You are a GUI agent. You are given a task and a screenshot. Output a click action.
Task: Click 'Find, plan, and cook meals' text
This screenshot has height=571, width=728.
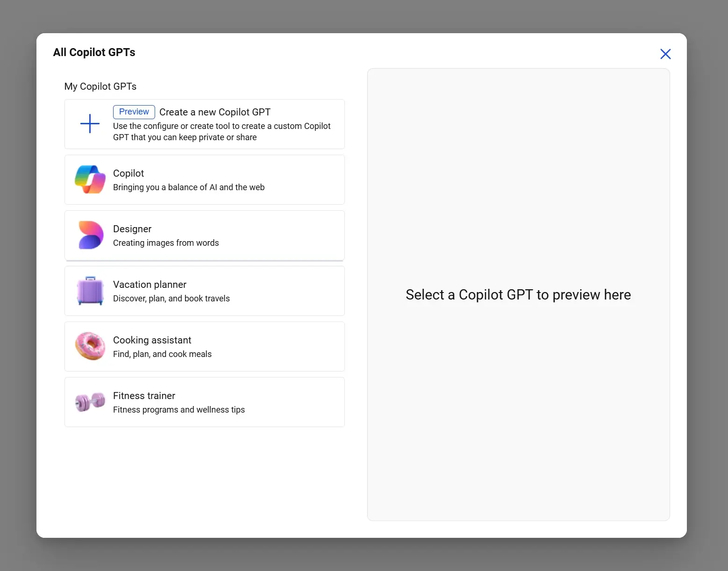click(162, 354)
